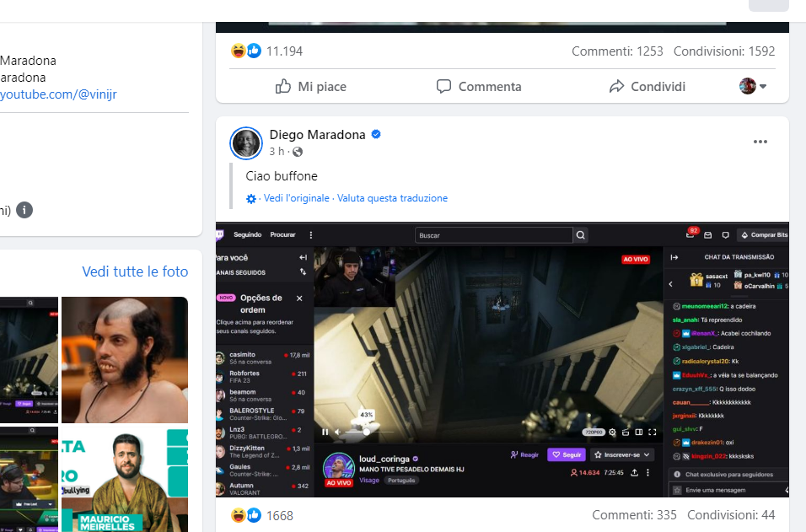Screen dimensions: 806x532
Task: Click the magnifier search icon beside Buscar
Action: point(580,235)
